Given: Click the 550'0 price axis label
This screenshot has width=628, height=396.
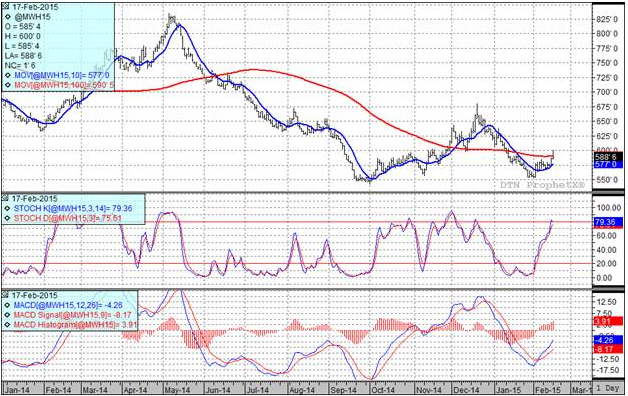Looking at the screenshot, I should click(x=606, y=180).
